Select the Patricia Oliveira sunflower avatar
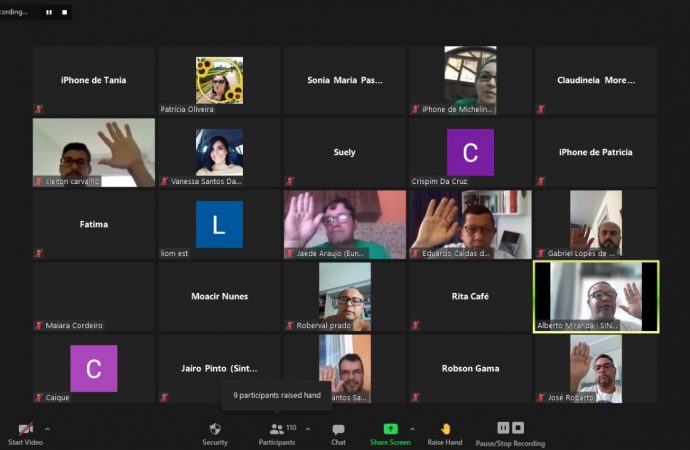 point(219,80)
